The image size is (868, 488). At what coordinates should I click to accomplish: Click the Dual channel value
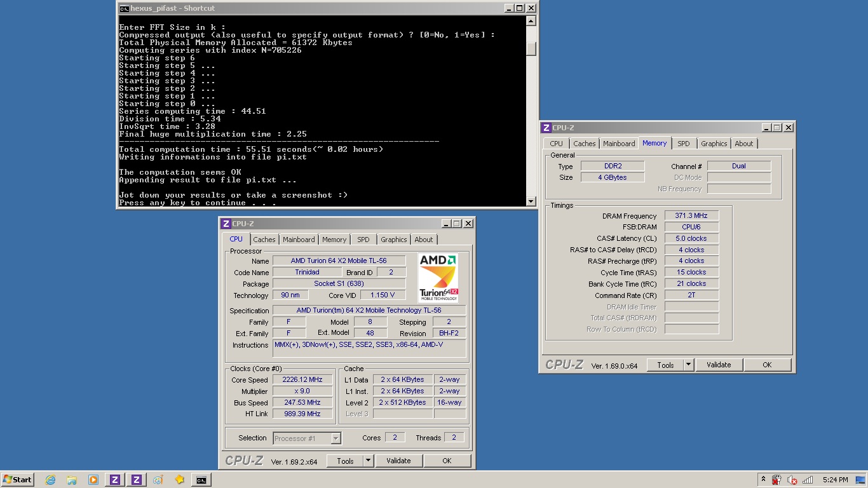(739, 166)
